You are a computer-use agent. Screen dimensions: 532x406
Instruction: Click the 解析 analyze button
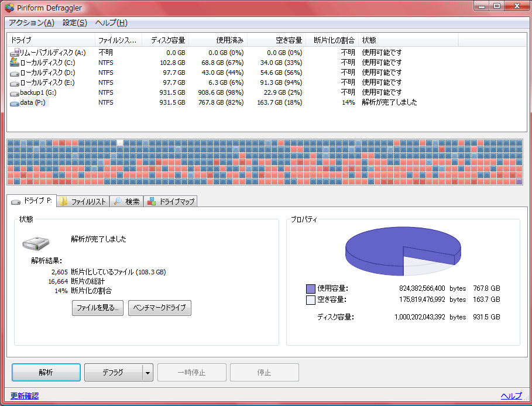[x=46, y=373]
